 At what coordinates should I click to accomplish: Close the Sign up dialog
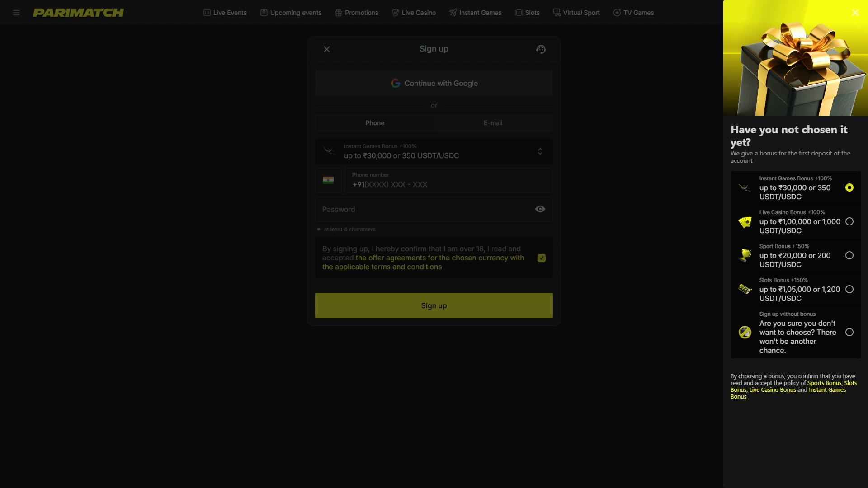[327, 49]
